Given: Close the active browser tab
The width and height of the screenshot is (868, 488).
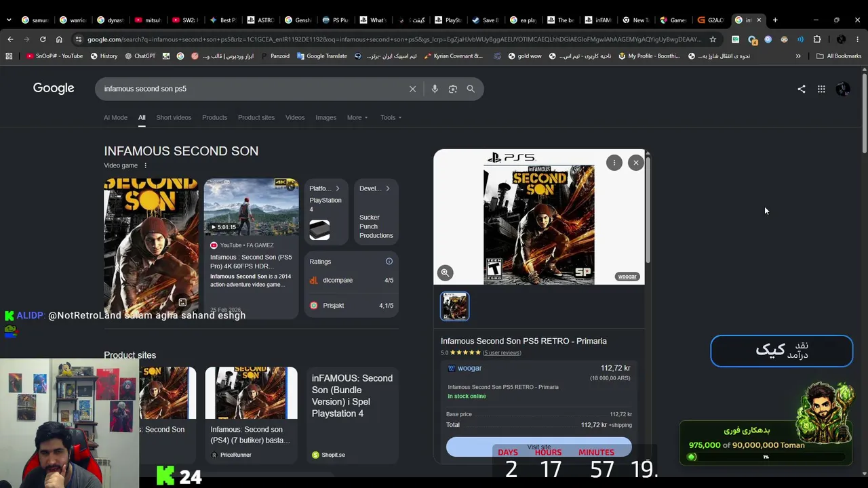Looking at the screenshot, I should 759,20.
